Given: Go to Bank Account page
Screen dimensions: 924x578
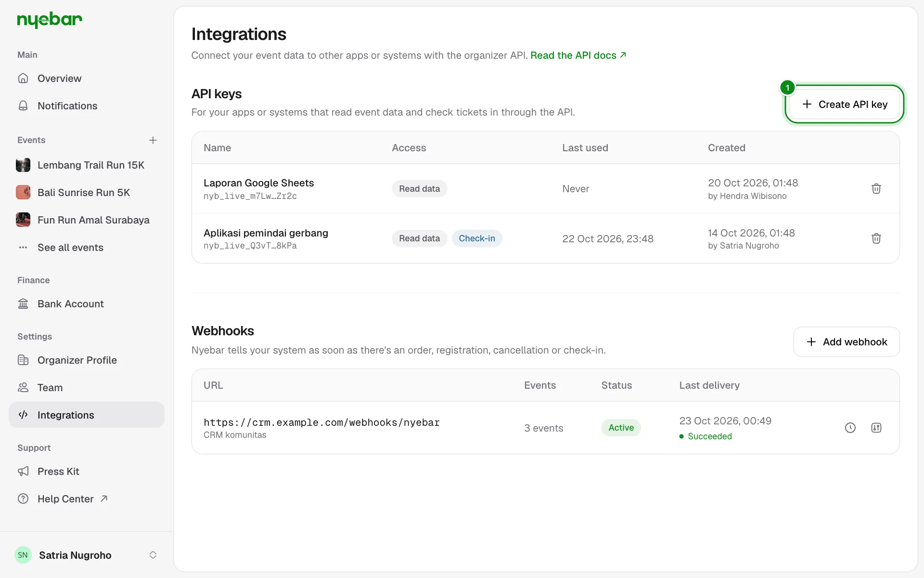Looking at the screenshot, I should coord(87,304).
